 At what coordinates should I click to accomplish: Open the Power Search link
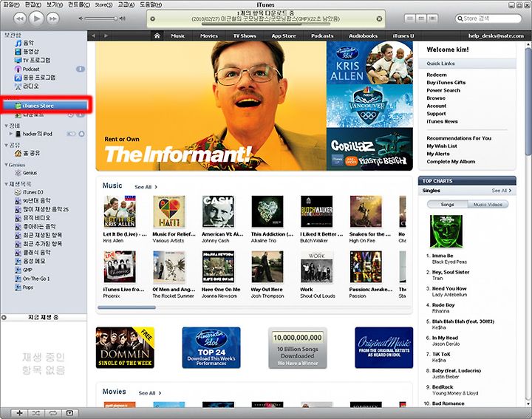443,90
